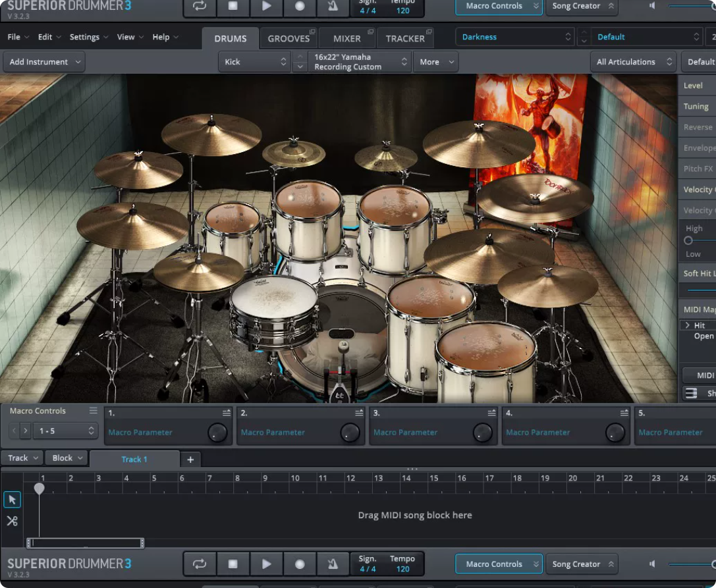Open the Settings menu

88,37
